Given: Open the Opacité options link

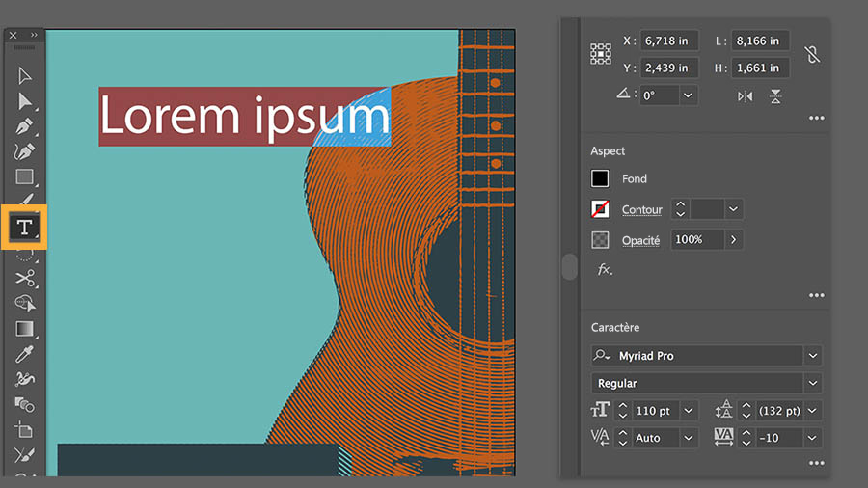Looking at the screenshot, I should (640, 240).
